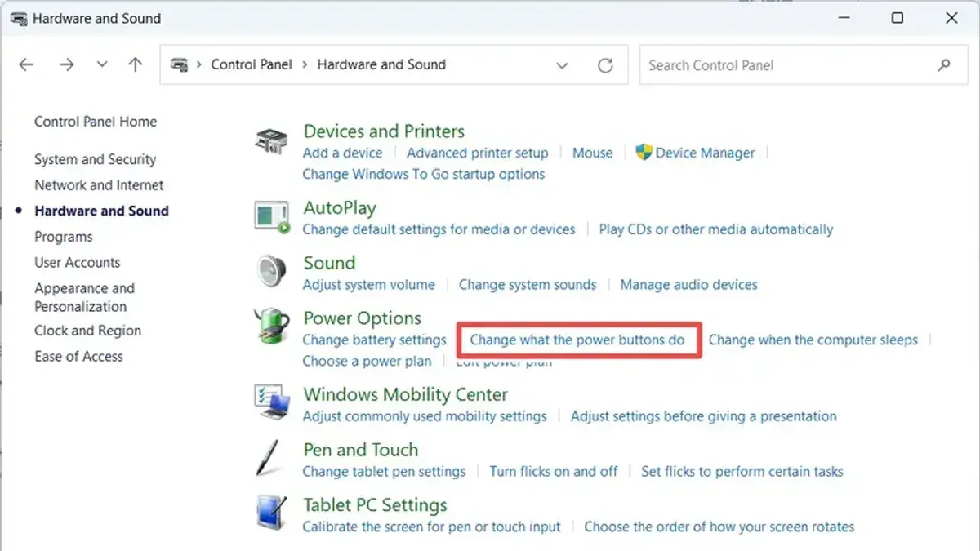The height and width of the screenshot is (551, 980).
Task: Click the Device Manager shield icon
Action: coord(644,153)
